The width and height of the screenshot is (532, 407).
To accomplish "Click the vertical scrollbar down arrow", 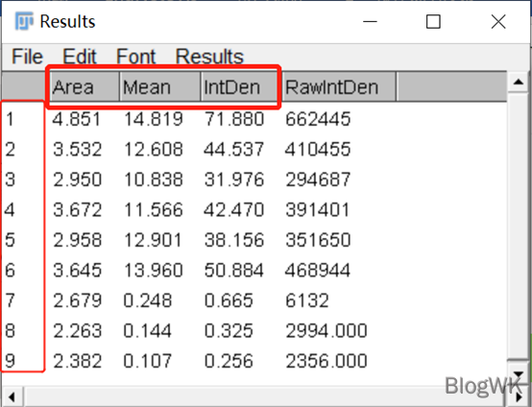I will click(519, 373).
